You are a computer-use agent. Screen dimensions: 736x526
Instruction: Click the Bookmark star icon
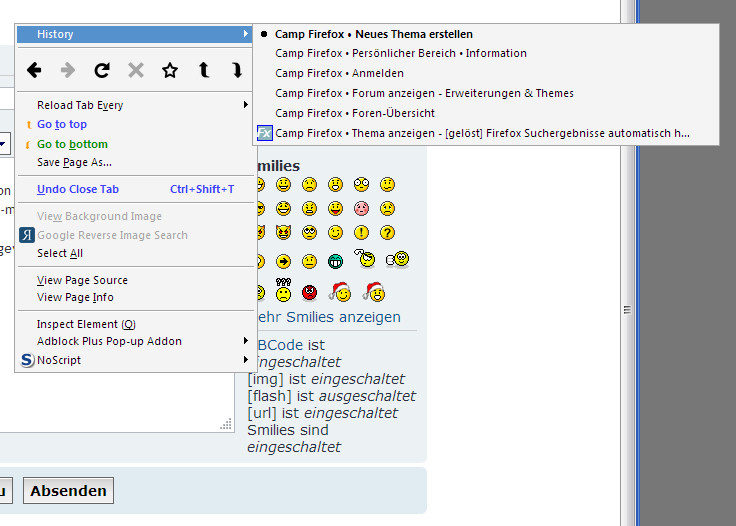170,70
